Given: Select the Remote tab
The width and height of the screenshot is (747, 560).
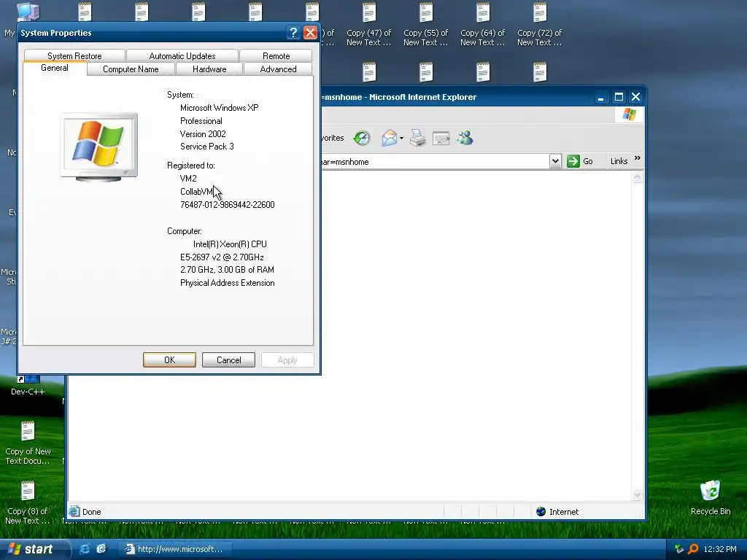Looking at the screenshot, I should pos(276,55).
